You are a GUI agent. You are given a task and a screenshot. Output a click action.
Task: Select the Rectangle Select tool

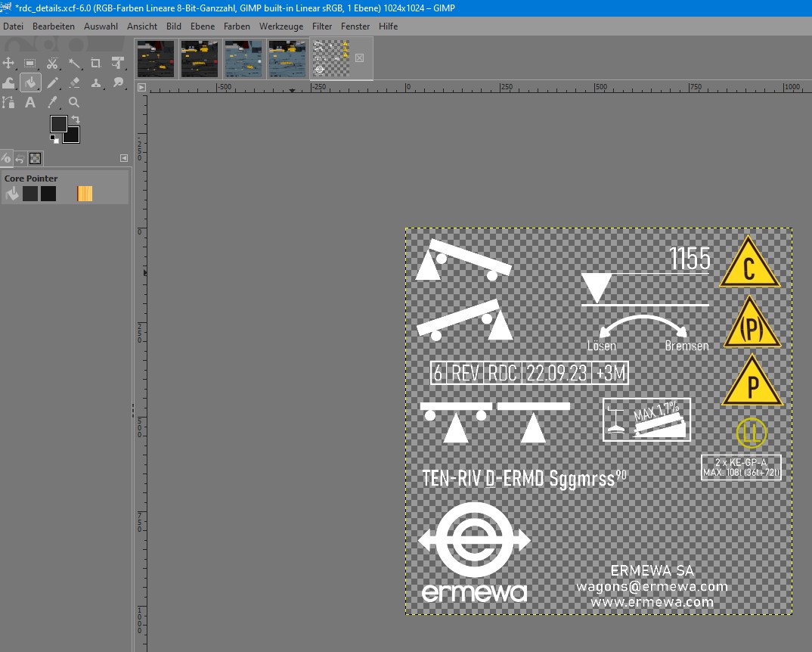pyautogui.click(x=30, y=64)
